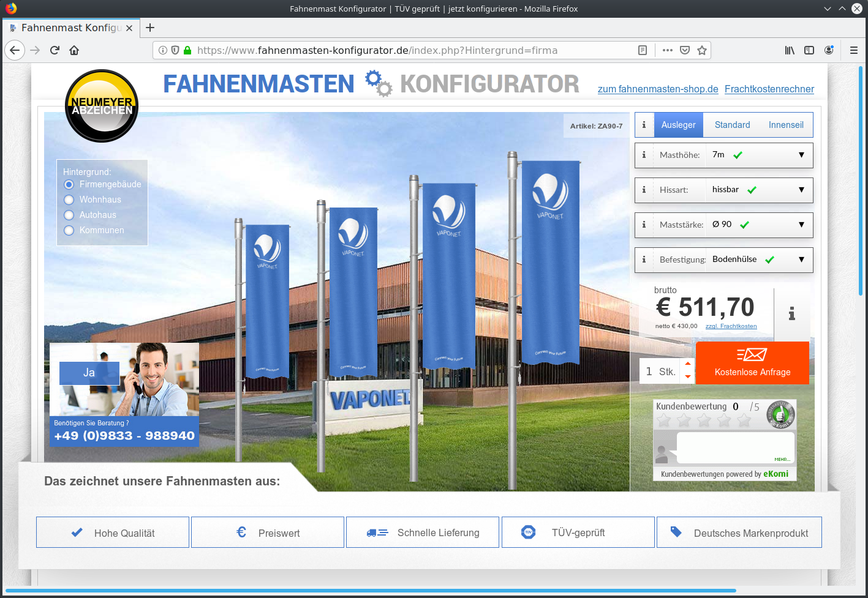
Task: Open the Maststärke dropdown showing Ø 90
Action: pyautogui.click(x=759, y=225)
